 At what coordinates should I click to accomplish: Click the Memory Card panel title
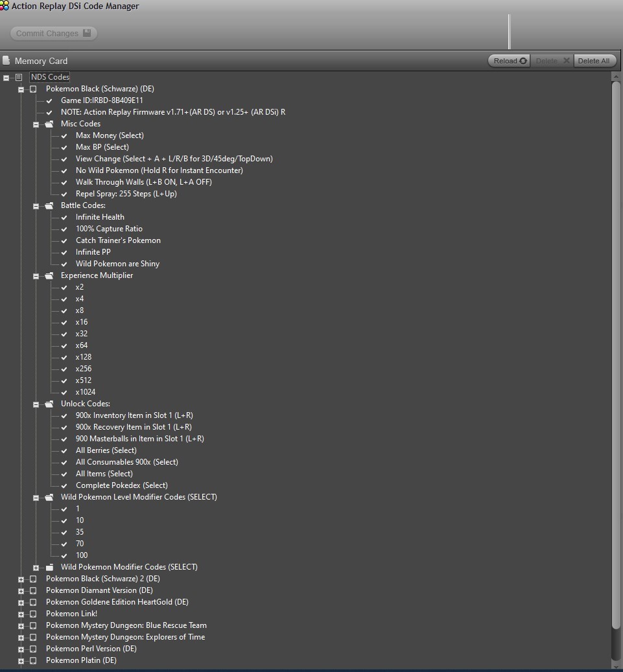click(x=41, y=61)
